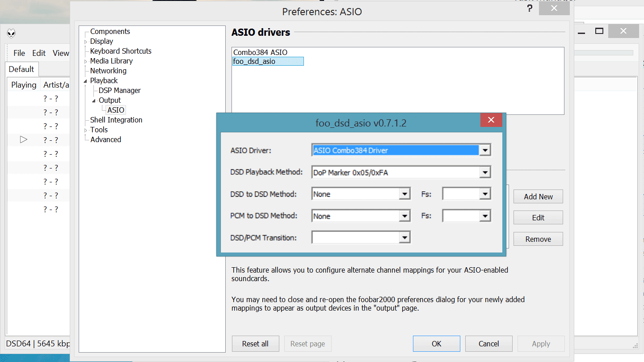
Task: Expand the Media Library tree node
Action: click(86, 61)
